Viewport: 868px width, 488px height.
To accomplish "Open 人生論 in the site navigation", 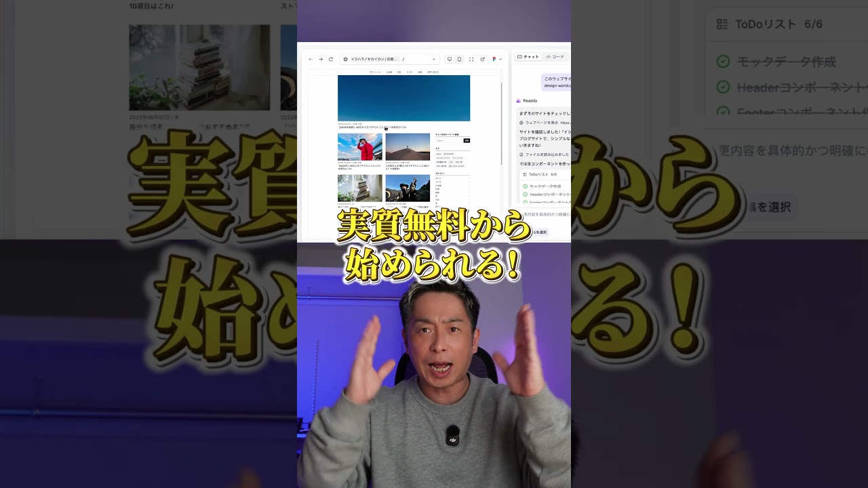I will pos(389,72).
